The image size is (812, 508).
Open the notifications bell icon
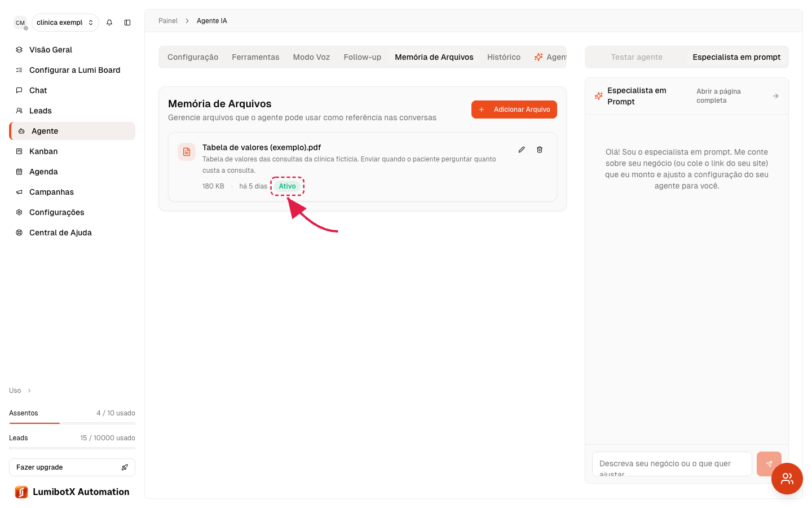tap(109, 23)
